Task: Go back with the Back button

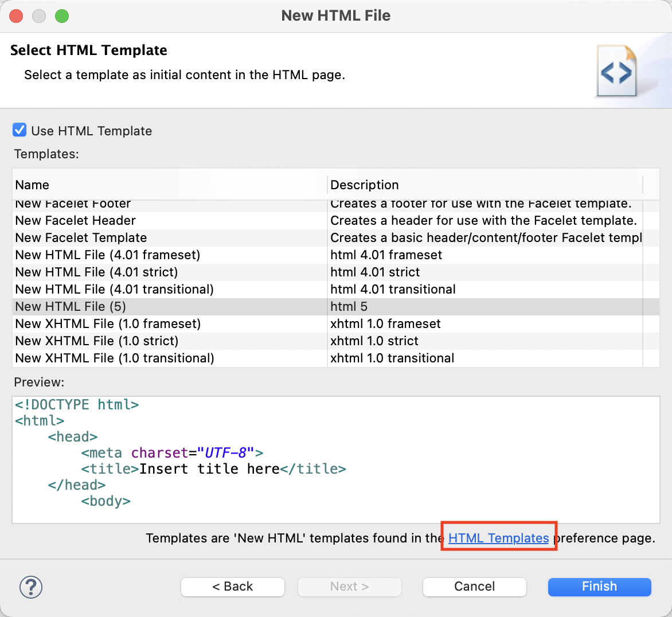Action: point(233,587)
